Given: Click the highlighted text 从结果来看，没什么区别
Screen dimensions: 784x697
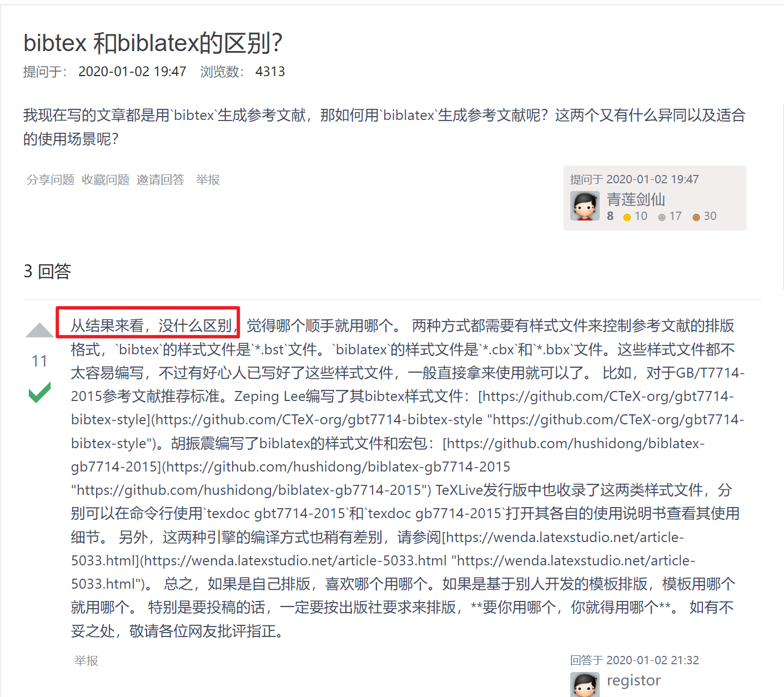Looking at the screenshot, I should coord(151,325).
